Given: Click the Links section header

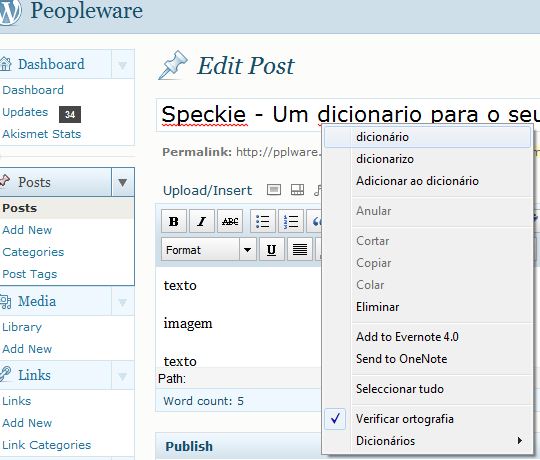Looking at the screenshot, I should [34, 375].
